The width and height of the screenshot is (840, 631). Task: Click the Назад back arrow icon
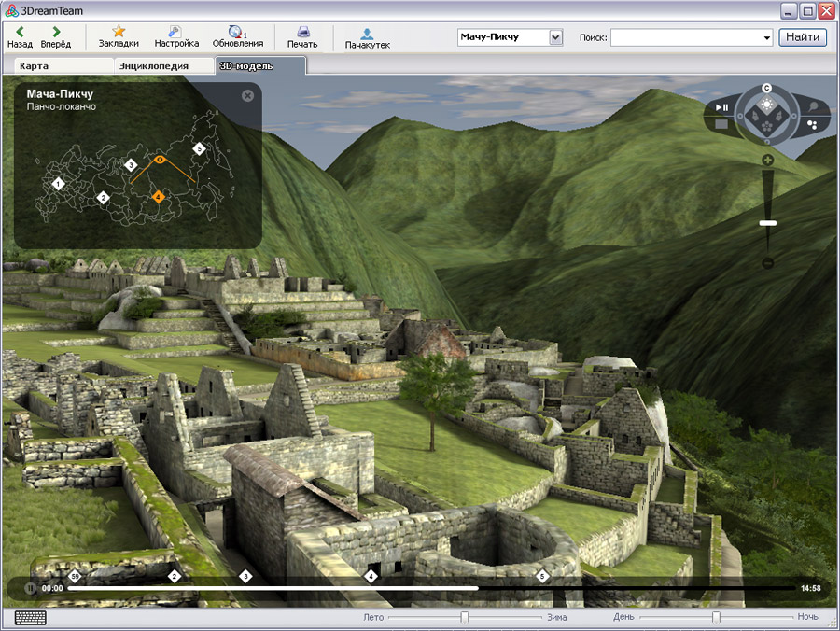[x=20, y=32]
